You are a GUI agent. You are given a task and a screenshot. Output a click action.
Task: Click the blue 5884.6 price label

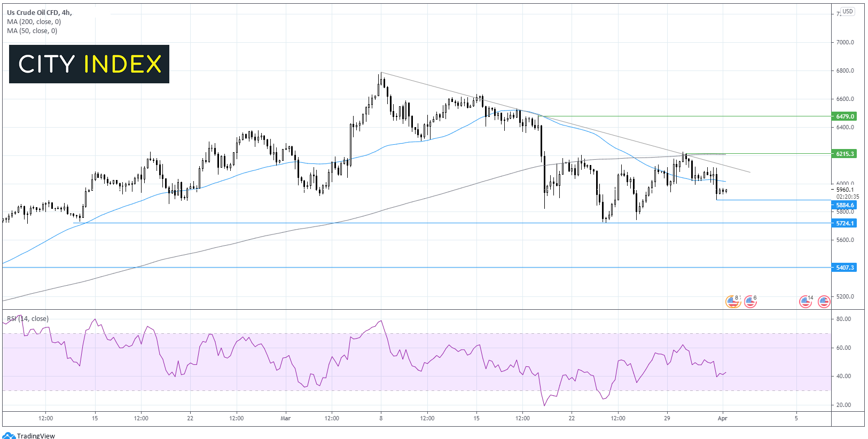click(x=844, y=205)
